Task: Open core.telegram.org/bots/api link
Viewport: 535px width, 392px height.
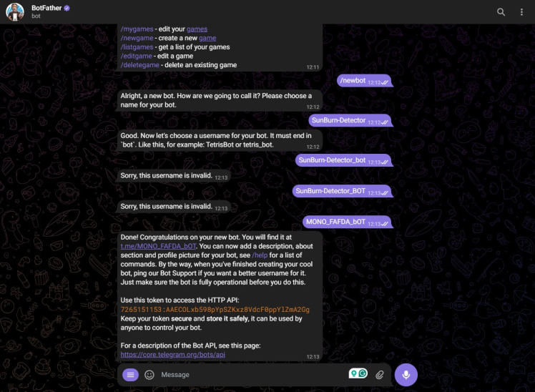Action: click(172, 355)
